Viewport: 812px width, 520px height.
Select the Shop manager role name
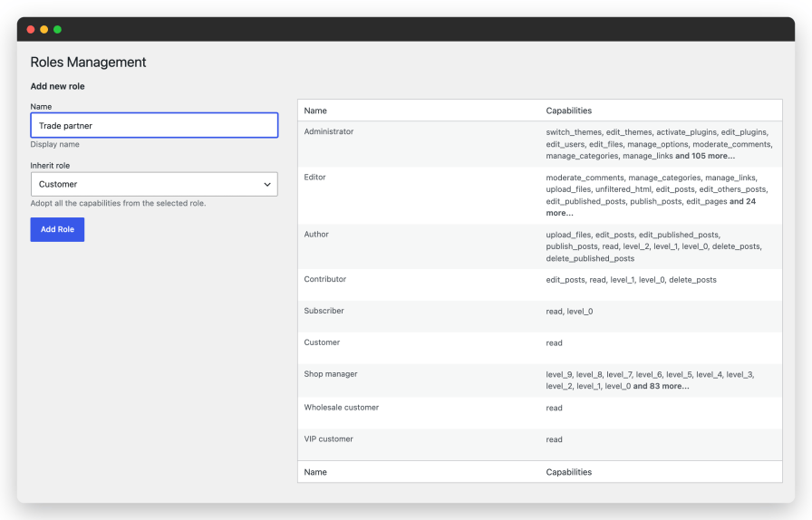coord(331,374)
